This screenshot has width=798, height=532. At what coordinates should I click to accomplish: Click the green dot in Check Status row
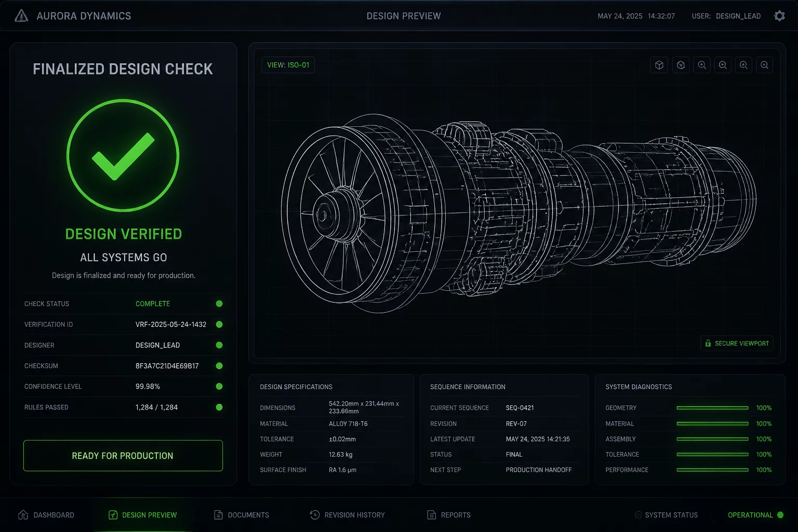[219, 304]
